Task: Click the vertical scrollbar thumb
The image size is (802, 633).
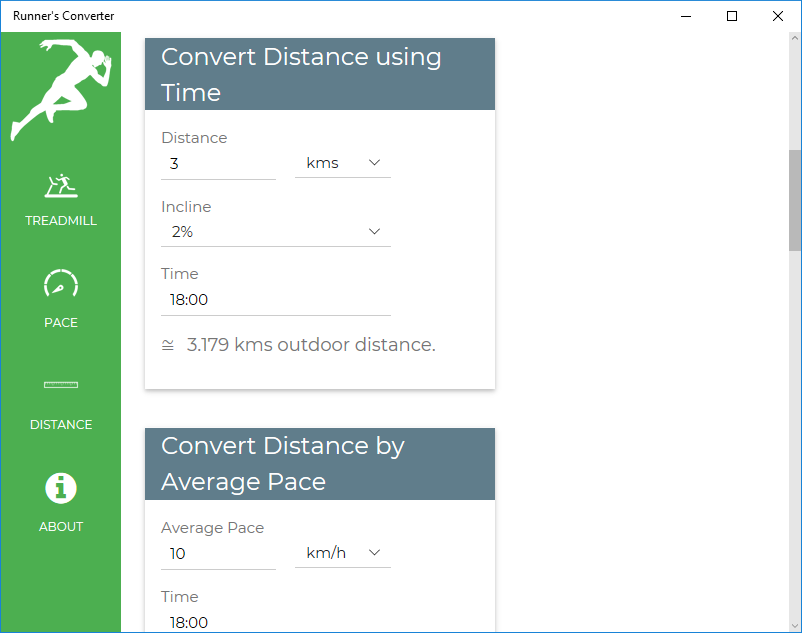Action: coord(795,200)
